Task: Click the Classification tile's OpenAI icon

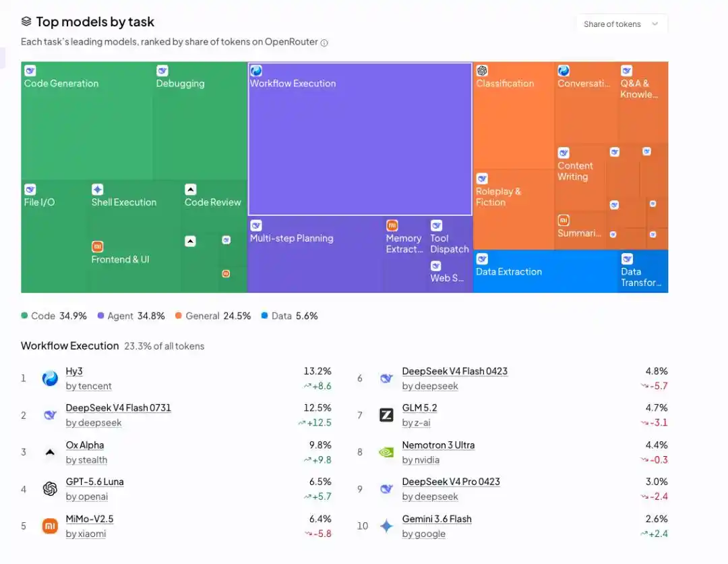Action: click(482, 71)
